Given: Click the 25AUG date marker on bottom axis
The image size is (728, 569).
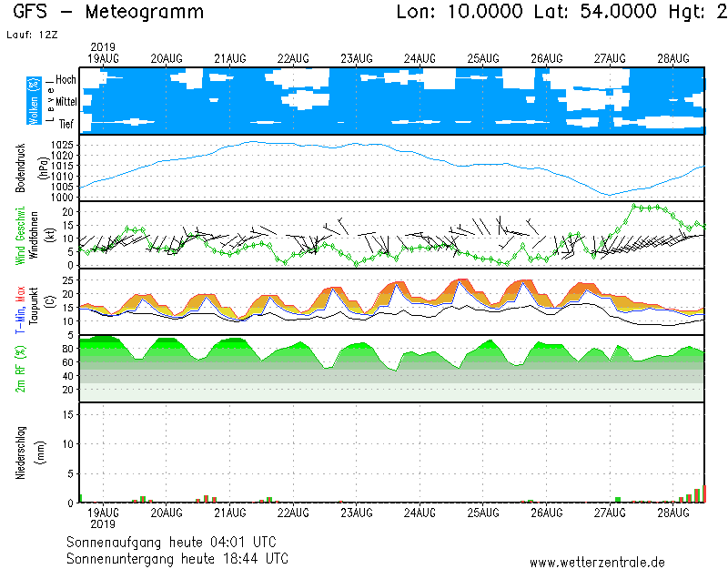Looking at the screenshot, I should (483, 513).
